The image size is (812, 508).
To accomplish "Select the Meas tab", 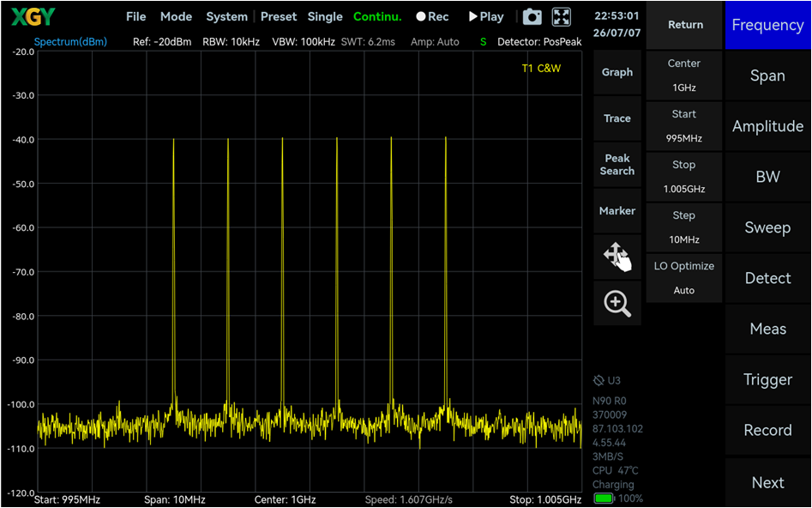I will click(x=768, y=330).
